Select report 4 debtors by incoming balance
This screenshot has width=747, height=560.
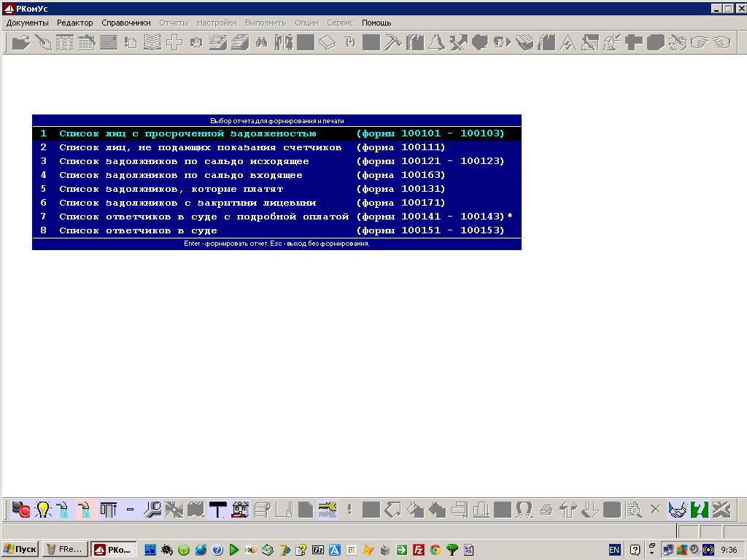click(x=180, y=175)
